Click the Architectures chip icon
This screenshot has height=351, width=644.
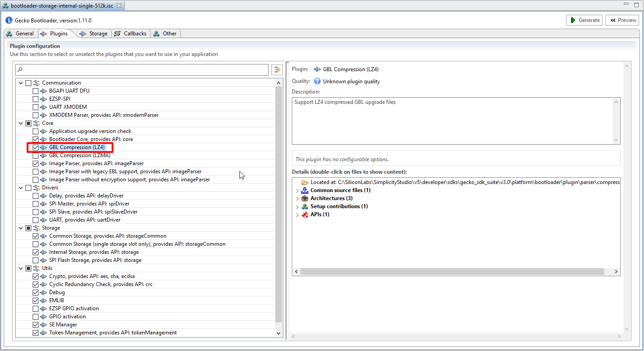tap(305, 198)
